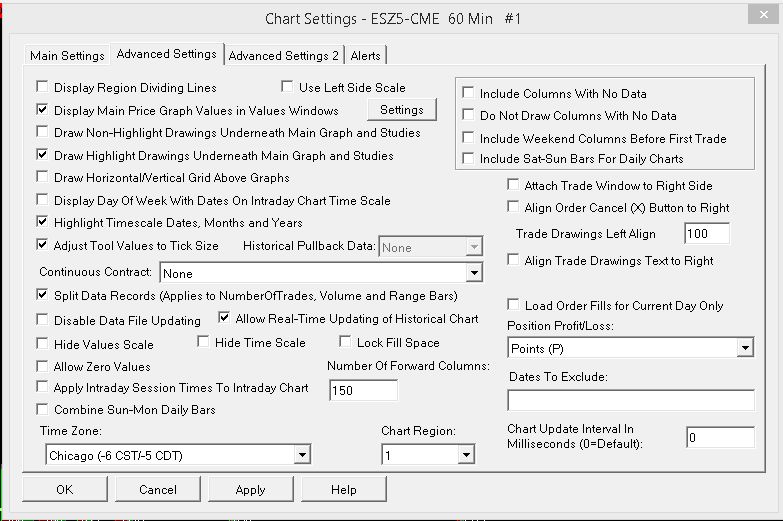Click the Chart Update Interval milliseconds field
Image resolution: width=783 pixels, height=521 pixels.
click(721, 438)
